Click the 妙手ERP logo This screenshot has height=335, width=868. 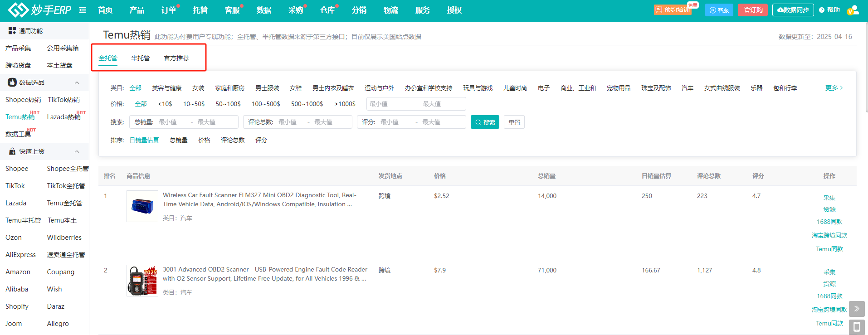(x=39, y=10)
